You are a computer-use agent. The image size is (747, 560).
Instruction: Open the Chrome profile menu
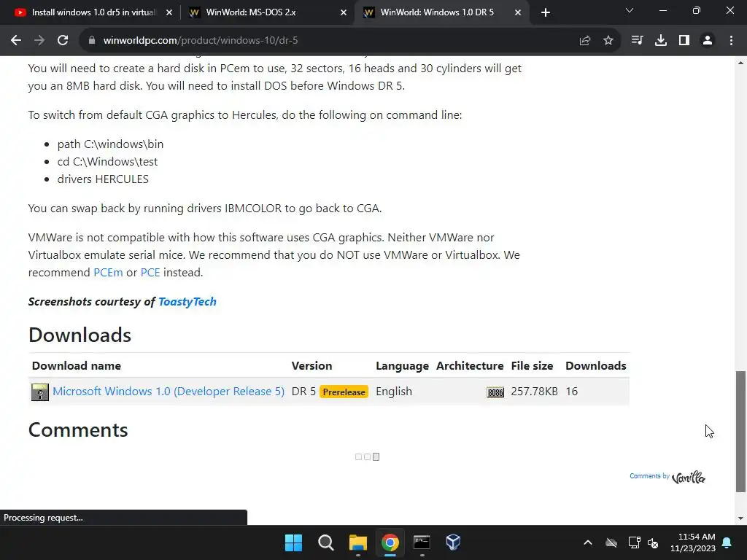708,41
